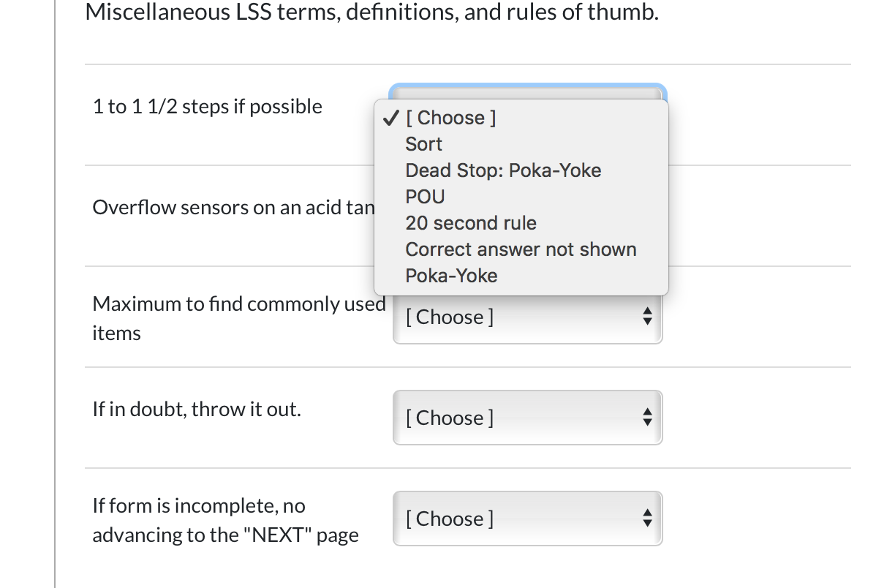Screen dimensions: 876x588
Task: Select the "20 second rule" option
Action: pyautogui.click(x=471, y=223)
